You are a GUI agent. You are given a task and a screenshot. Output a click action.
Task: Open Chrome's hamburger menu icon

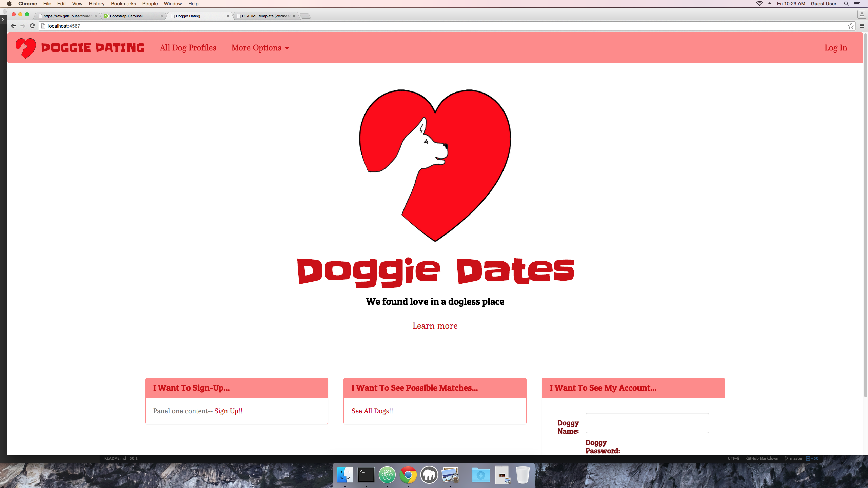[862, 26]
